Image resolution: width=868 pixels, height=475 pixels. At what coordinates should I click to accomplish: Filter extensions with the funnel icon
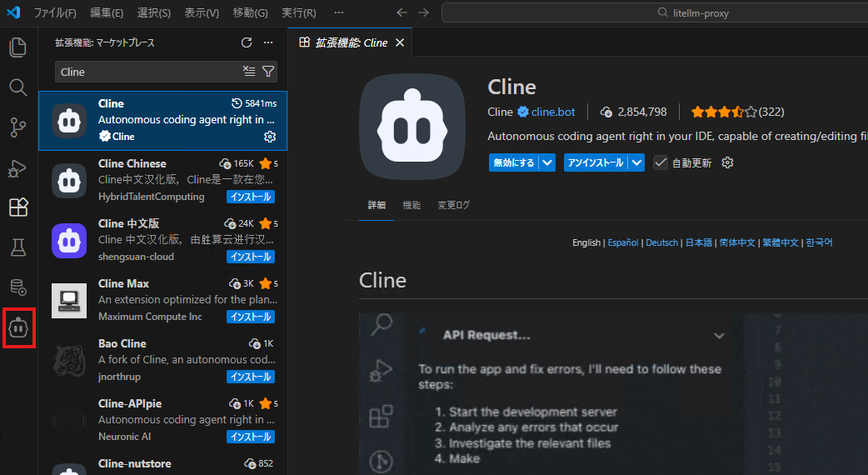click(x=268, y=72)
